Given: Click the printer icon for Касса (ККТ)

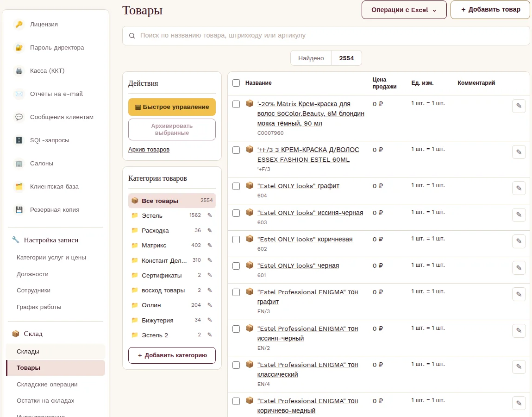Looking at the screenshot, I should pos(19,70).
